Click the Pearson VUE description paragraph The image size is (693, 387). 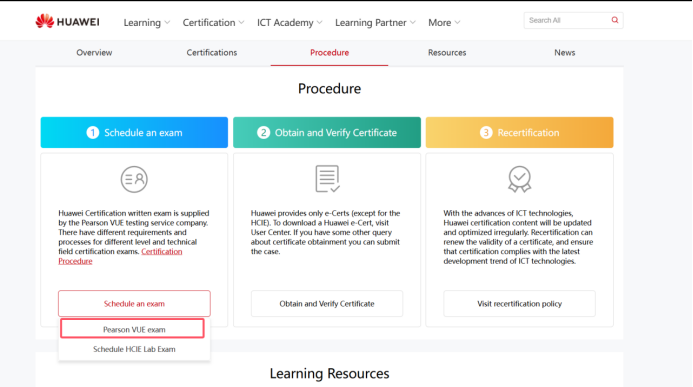point(134,237)
